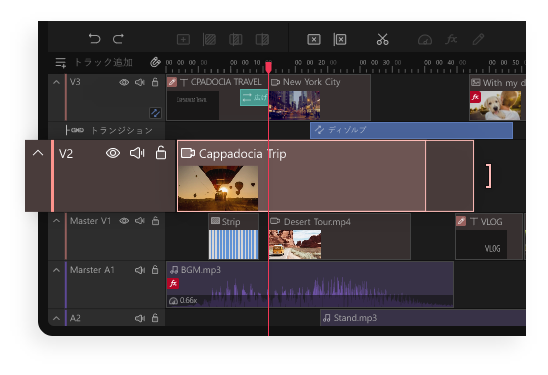Mute the V3 track speaker
Viewport: 548px width, 375px height.
[140, 82]
